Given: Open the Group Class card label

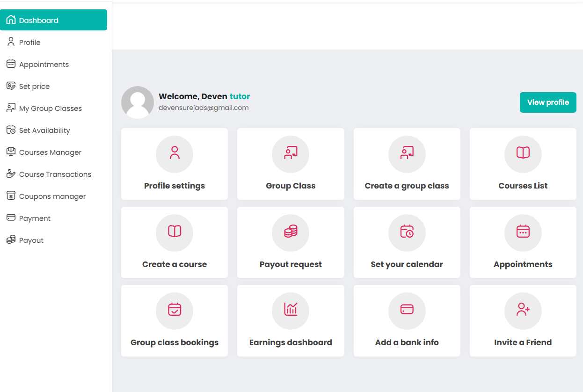Looking at the screenshot, I should 291,186.
